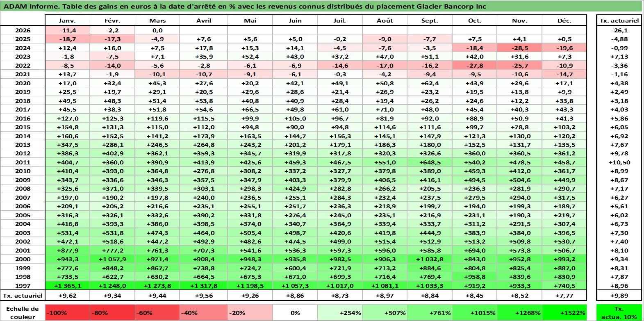Image resolution: width=644 pixels, height=321 pixels.
Task: Click the 'ADAM Informe' table title bar
Action: (321, 6)
